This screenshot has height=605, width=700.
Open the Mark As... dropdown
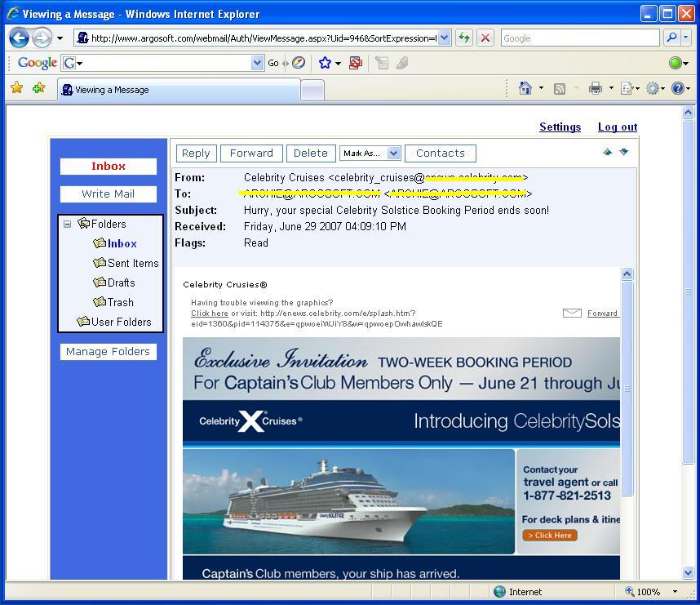(x=370, y=153)
